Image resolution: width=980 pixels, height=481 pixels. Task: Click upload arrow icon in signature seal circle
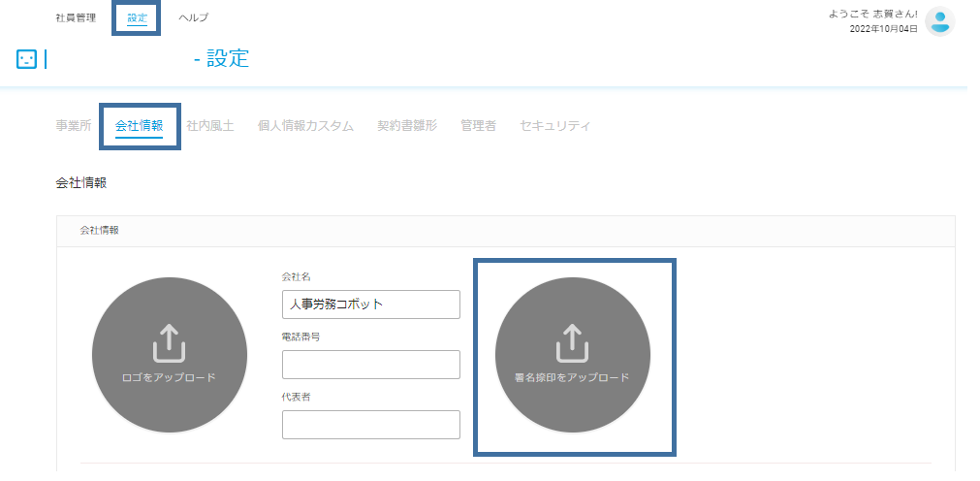click(573, 342)
